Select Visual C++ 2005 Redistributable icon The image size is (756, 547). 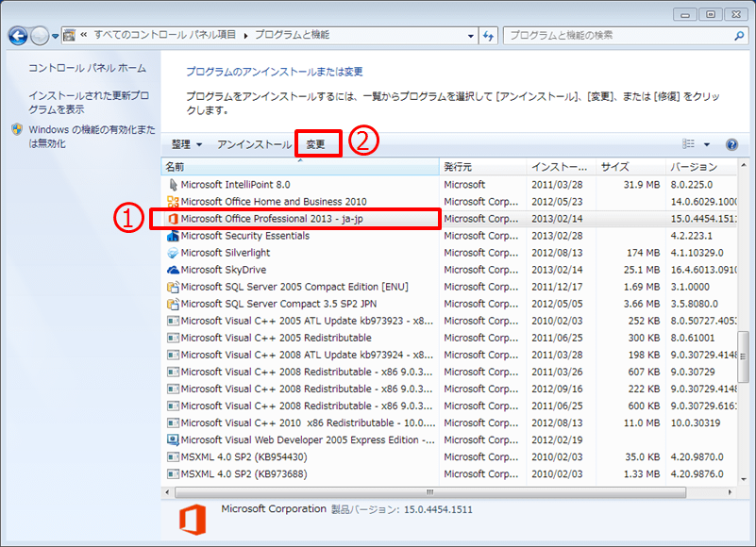coord(173,338)
